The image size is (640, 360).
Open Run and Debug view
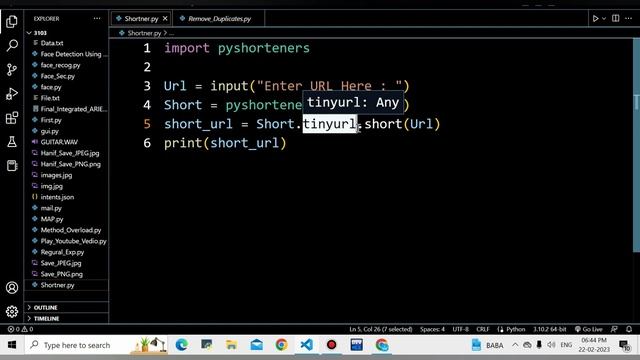pos(12,93)
